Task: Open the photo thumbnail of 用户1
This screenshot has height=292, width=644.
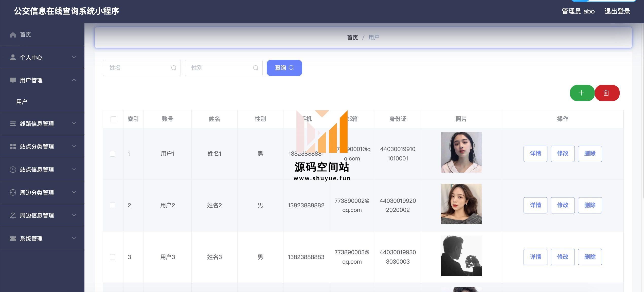Action: [x=461, y=152]
